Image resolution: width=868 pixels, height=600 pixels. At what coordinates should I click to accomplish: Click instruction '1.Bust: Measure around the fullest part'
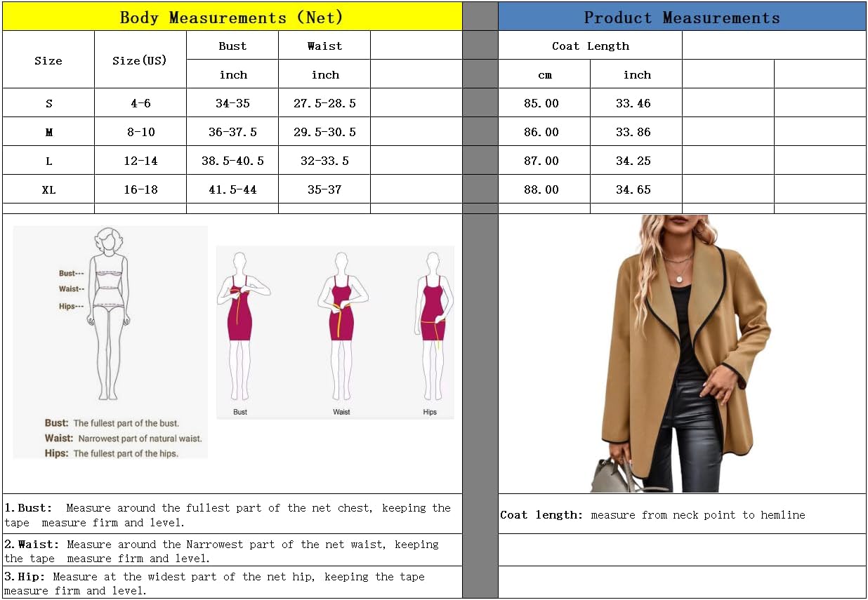(228, 515)
